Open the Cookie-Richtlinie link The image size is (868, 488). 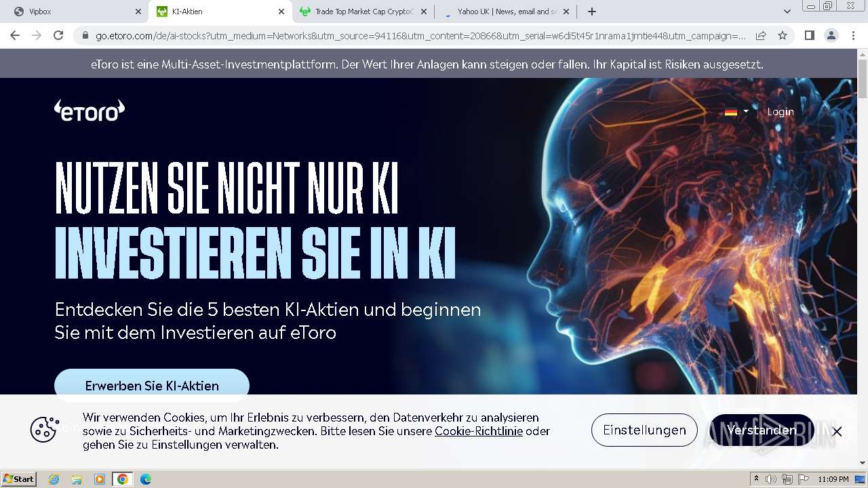[479, 431]
